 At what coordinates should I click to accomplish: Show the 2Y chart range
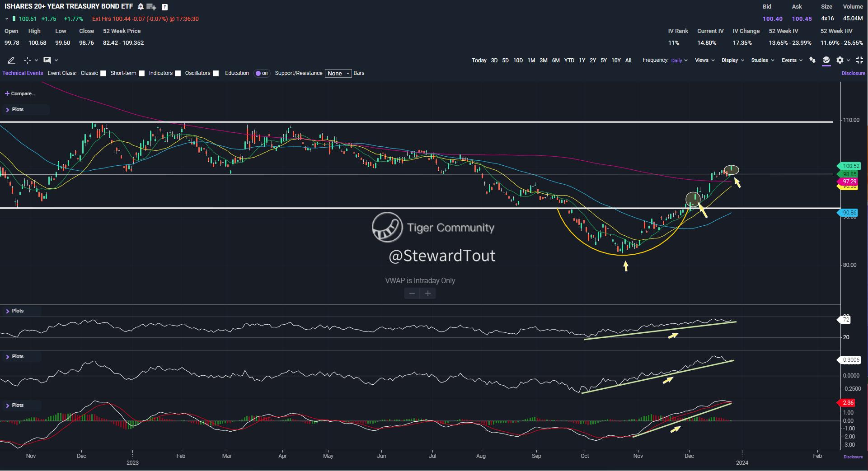[593, 61]
